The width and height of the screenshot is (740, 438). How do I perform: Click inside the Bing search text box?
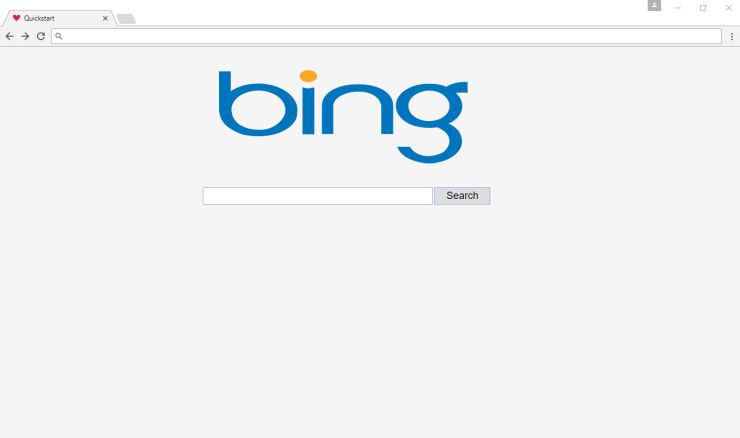(318, 196)
